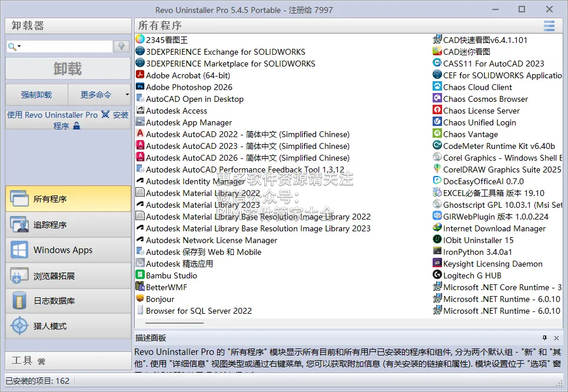
Task: Click the CAD迷你看图 icon
Action: [437, 51]
